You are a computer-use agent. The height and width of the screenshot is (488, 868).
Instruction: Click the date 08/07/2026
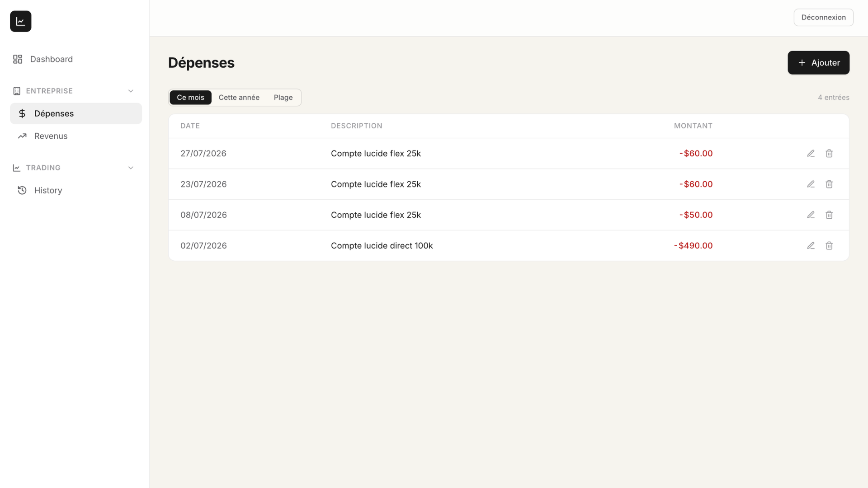[203, 215]
